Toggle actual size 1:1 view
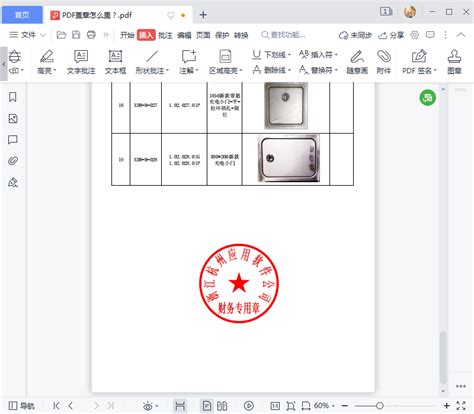This screenshot has height=414, width=474. (x=275, y=406)
